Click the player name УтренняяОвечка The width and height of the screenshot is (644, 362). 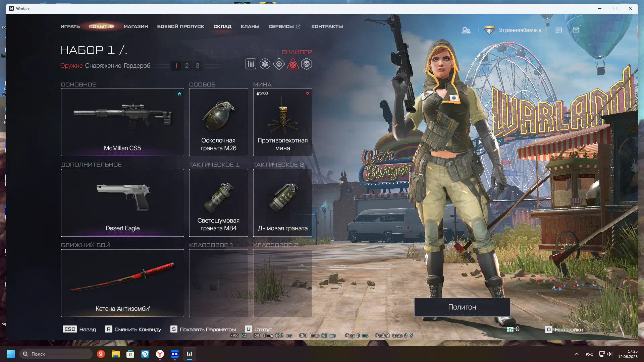tap(520, 30)
